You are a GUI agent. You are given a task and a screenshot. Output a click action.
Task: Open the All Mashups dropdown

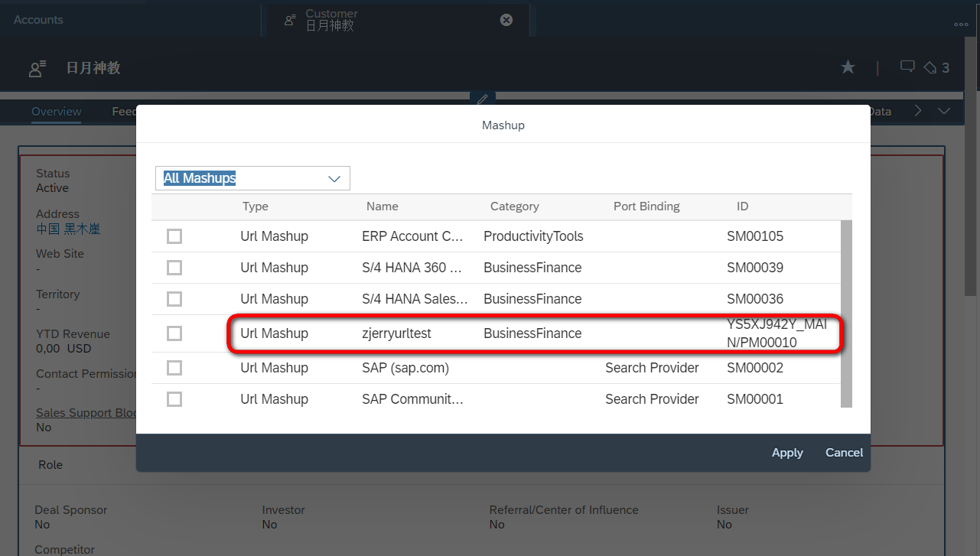point(252,178)
